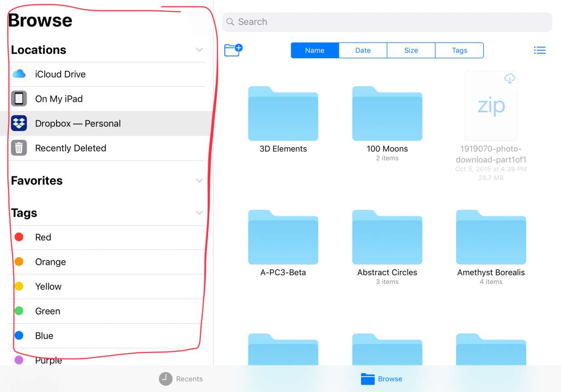Switch to the Browse tab at bottom
561x392 pixels.
click(x=381, y=379)
